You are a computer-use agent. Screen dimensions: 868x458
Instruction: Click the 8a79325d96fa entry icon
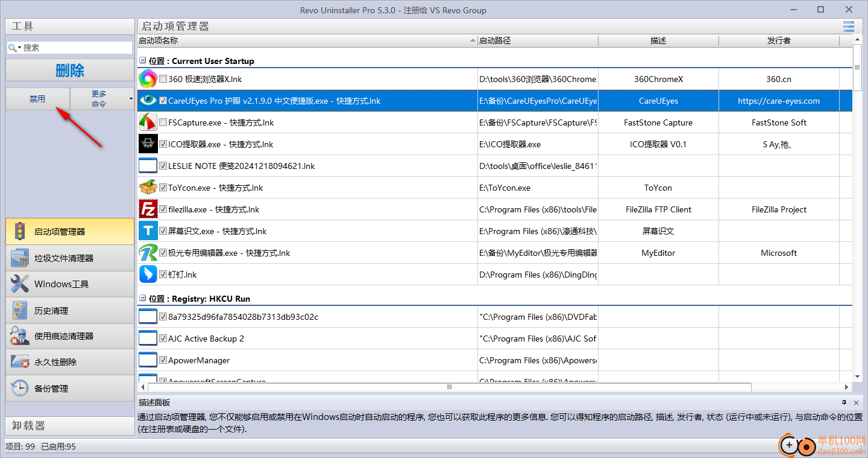(x=148, y=317)
